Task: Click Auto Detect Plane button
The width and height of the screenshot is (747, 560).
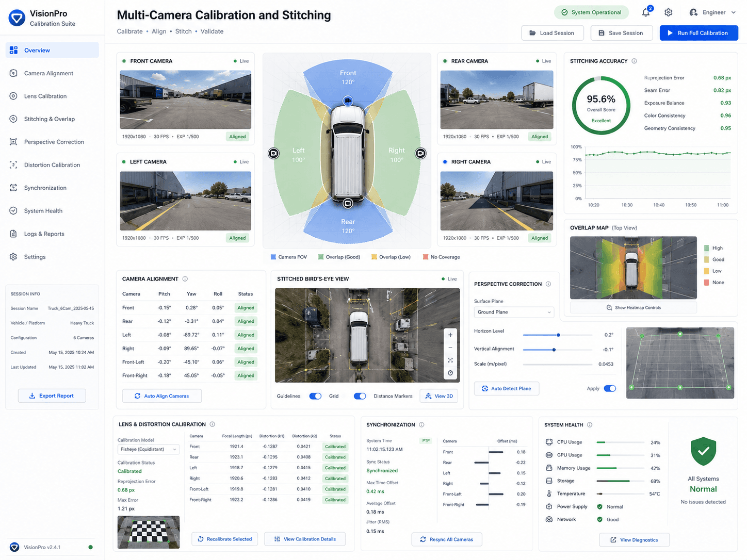Action: pyautogui.click(x=507, y=388)
